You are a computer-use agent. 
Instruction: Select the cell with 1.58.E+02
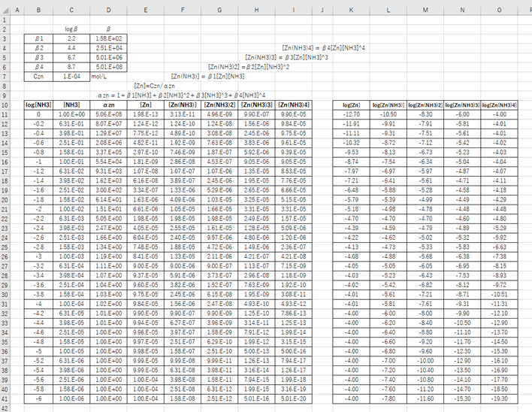pyautogui.click(x=108, y=38)
